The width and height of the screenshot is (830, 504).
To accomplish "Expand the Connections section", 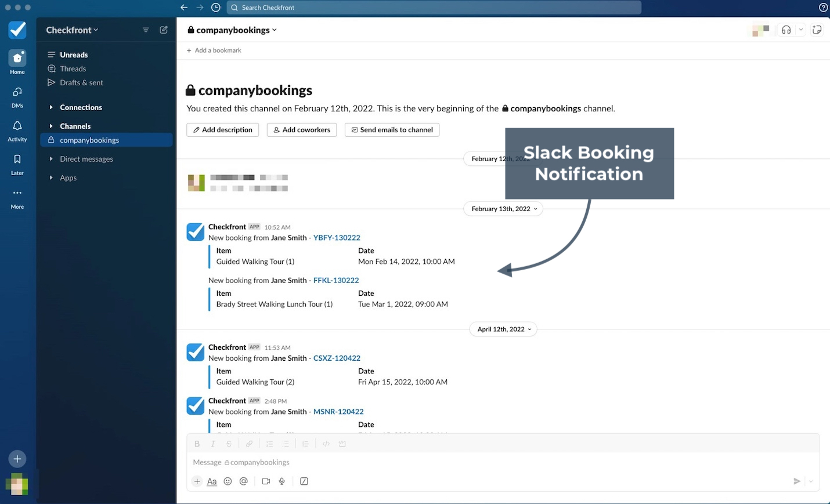I will pyautogui.click(x=51, y=107).
